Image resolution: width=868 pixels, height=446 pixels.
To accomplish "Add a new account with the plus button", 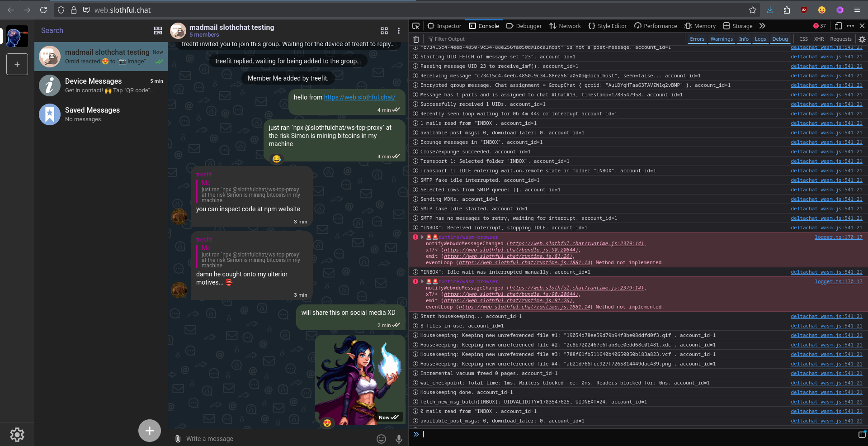I will [17, 64].
